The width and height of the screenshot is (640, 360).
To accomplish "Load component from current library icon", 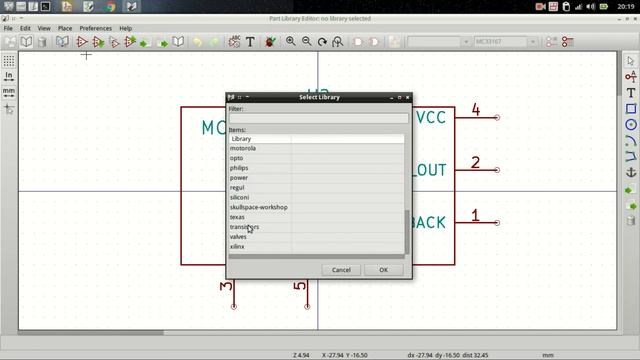I will [98, 42].
